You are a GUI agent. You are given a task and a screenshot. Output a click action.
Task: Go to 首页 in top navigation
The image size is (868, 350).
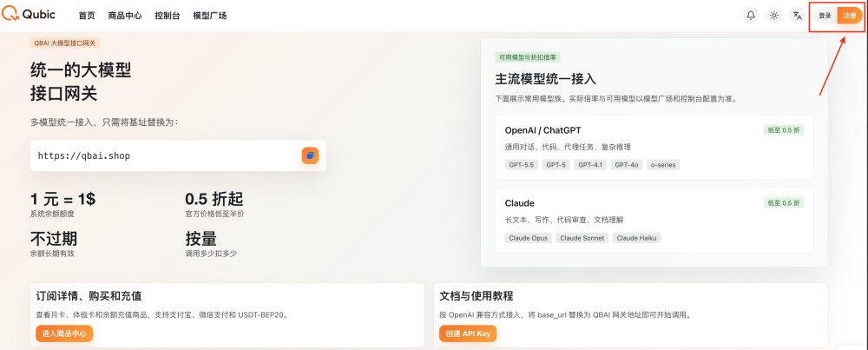[87, 16]
